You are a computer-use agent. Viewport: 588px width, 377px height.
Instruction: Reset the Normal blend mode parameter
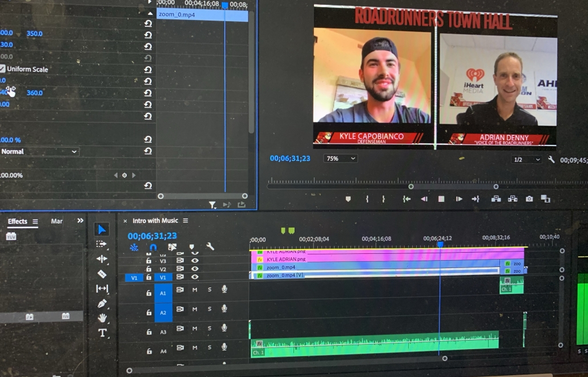coord(148,151)
